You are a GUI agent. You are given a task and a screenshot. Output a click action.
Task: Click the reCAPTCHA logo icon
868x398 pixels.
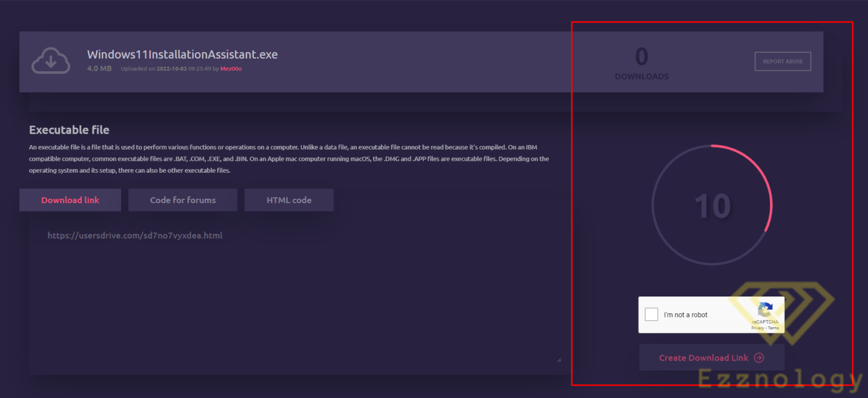tap(765, 310)
